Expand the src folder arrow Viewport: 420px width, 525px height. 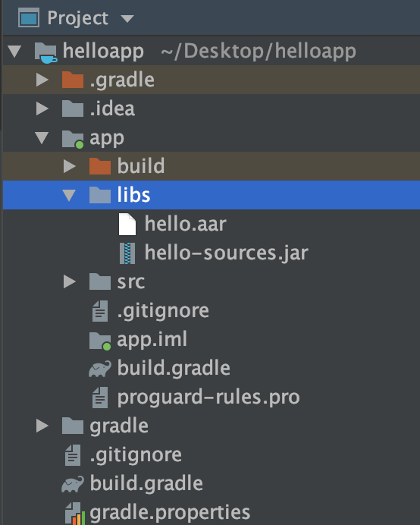[x=70, y=281]
